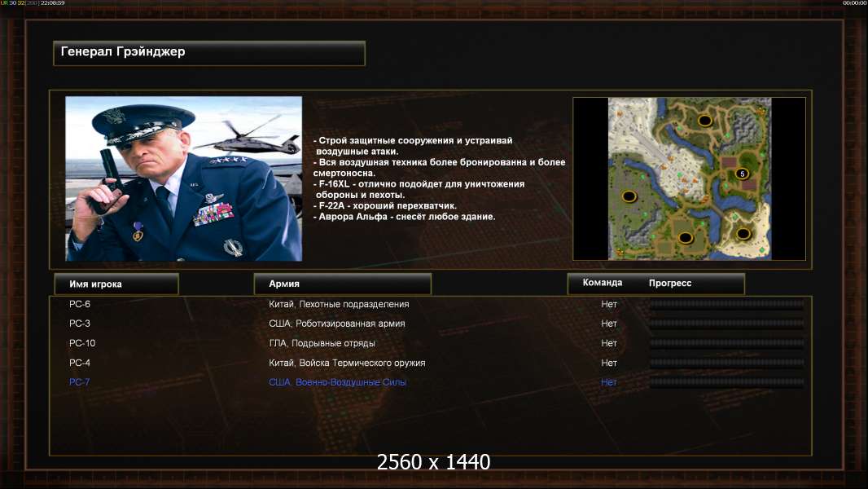The width and height of the screenshot is (868, 489).
Task: Click team value 'Нет' in PC-3 row
Action: (x=609, y=324)
